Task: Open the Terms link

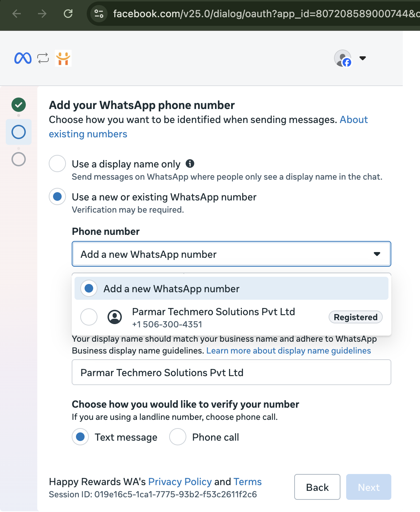Action: [x=248, y=482]
